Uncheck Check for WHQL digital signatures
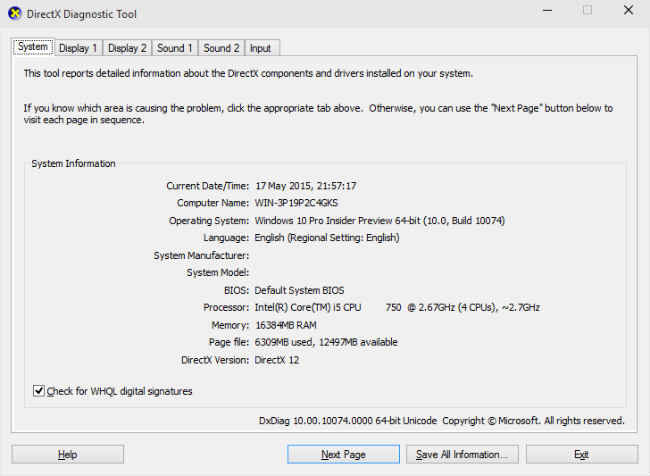 click(39, 391)
